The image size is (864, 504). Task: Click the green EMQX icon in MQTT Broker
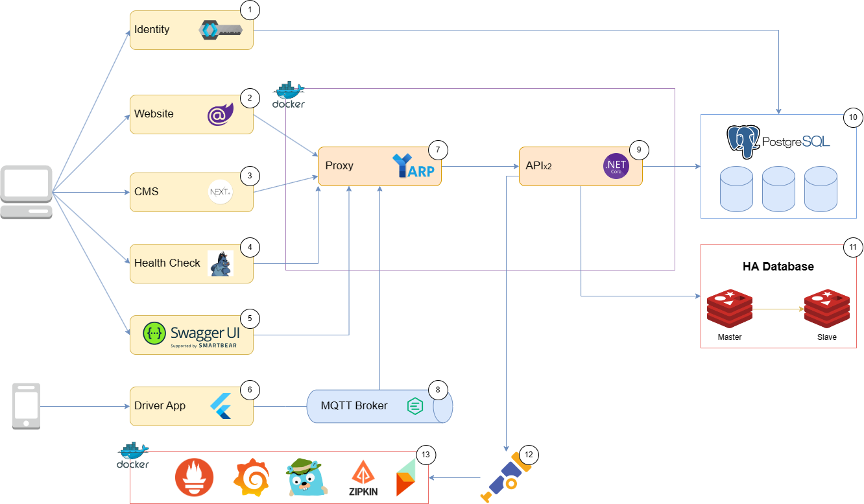[x=415, y=407]
